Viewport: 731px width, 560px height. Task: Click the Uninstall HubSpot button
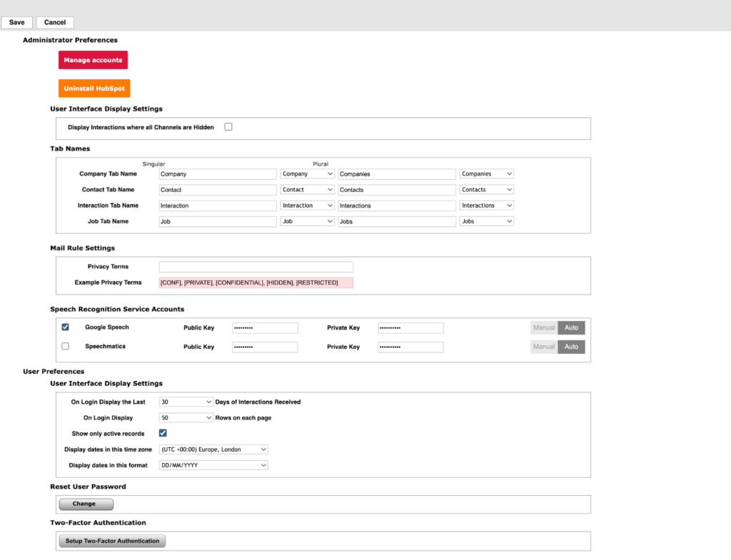[94, 88]
